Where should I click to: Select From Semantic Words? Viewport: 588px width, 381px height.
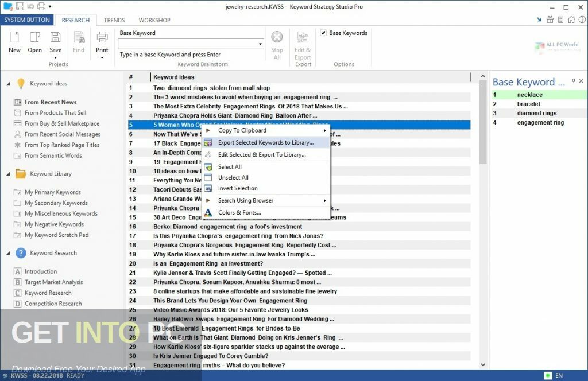(x=53, y=155)
